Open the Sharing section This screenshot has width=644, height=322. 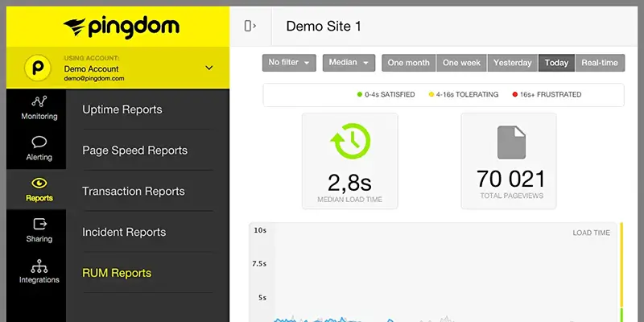(39, 230)
